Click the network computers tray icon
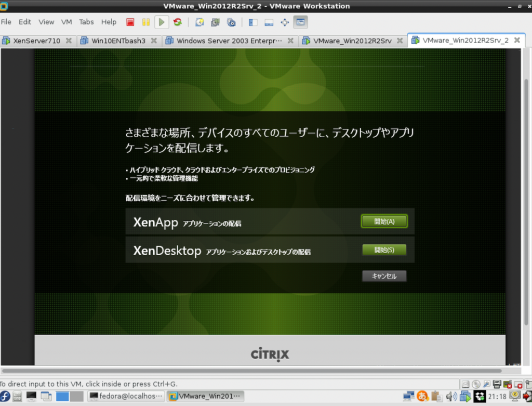 tap(409, 396)
